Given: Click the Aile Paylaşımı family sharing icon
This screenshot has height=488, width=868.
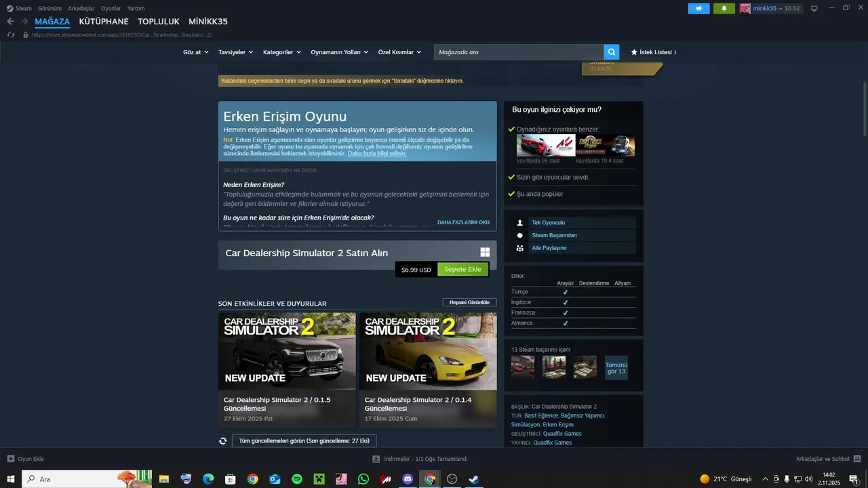Looking at the screenshot, I should [520, 248].
